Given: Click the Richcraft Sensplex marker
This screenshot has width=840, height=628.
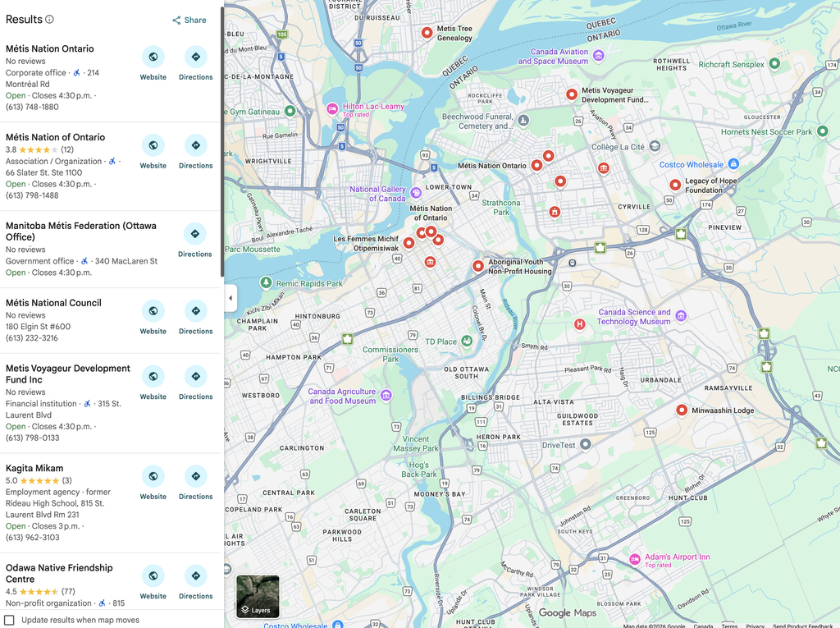Looking at the screenshot, I should [774, 64].
